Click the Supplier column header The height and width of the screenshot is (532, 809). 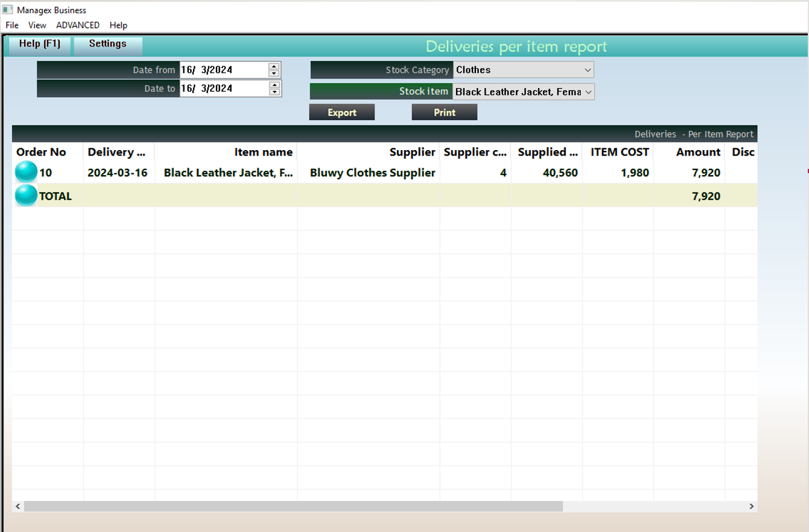pyautogui.click(x=412, y=152)
